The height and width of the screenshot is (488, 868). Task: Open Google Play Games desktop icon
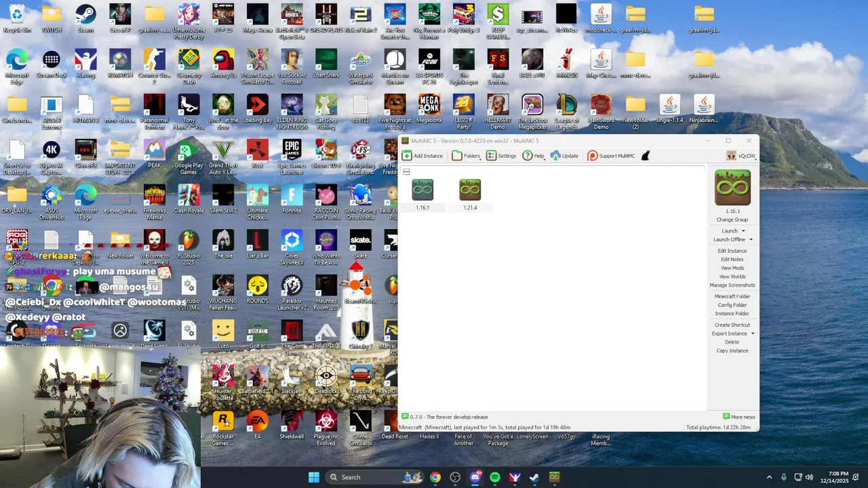click(189, 157)
